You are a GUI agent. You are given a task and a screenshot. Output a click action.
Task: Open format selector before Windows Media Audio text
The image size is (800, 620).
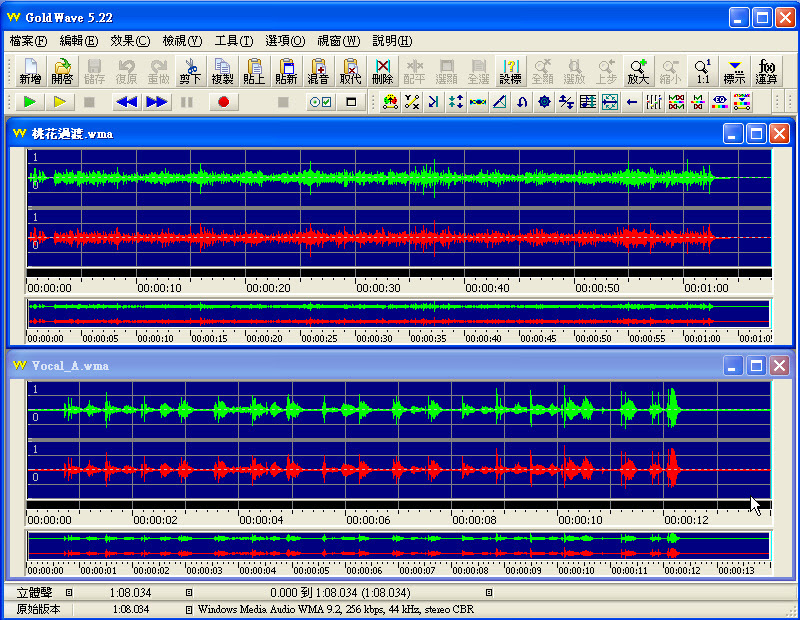click(x=189, y=609)
